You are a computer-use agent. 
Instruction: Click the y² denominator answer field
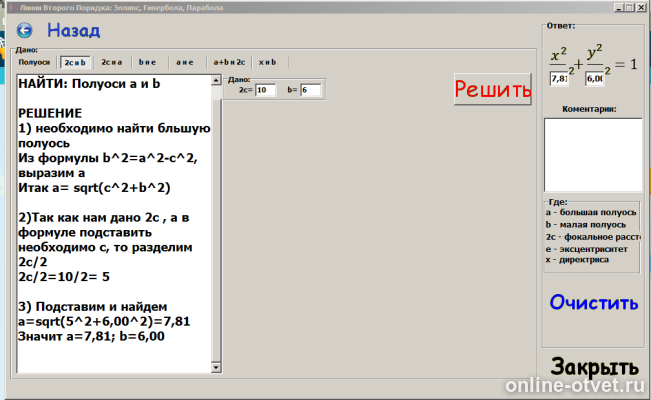tap(595, 79)
